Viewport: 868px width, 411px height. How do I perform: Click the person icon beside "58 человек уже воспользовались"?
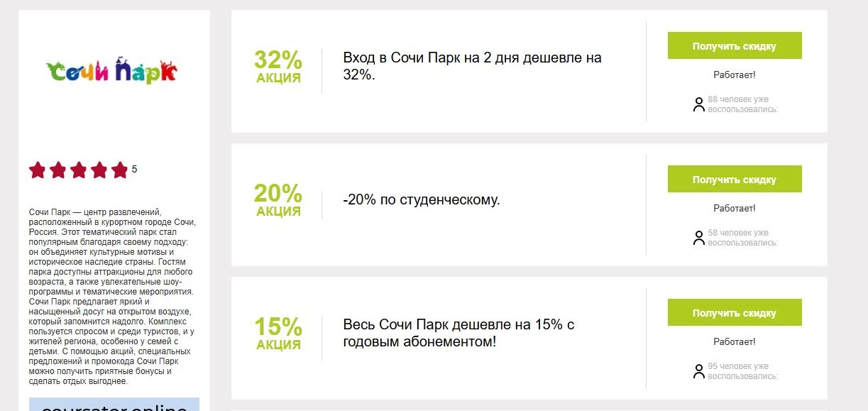coord(698,237)
